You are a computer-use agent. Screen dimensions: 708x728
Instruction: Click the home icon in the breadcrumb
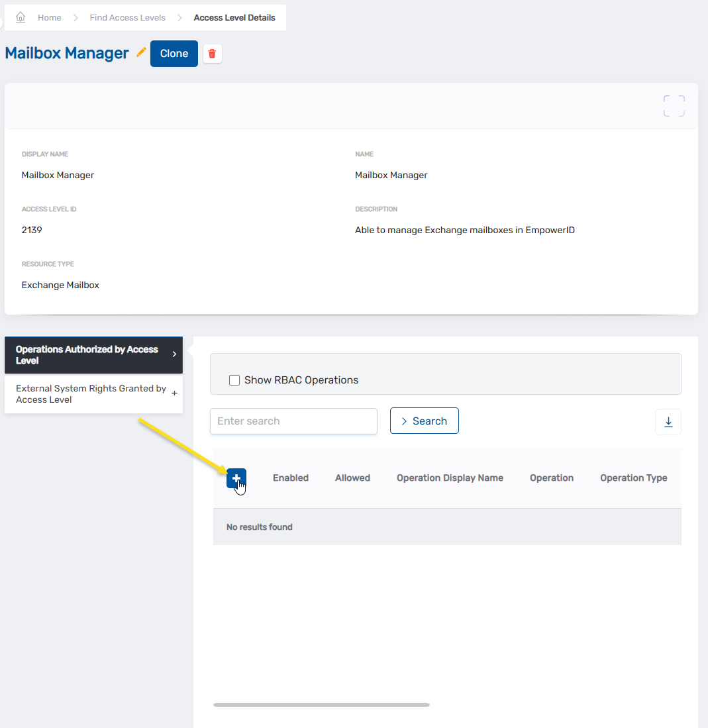(20, 17)
